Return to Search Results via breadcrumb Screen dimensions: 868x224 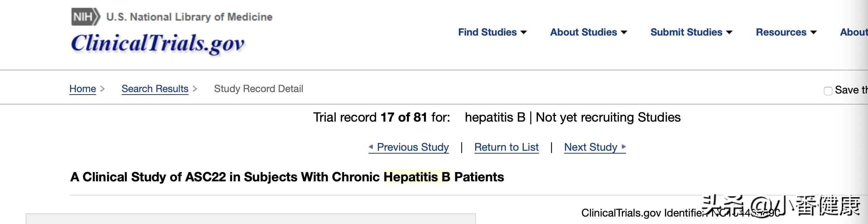point(155,89)
